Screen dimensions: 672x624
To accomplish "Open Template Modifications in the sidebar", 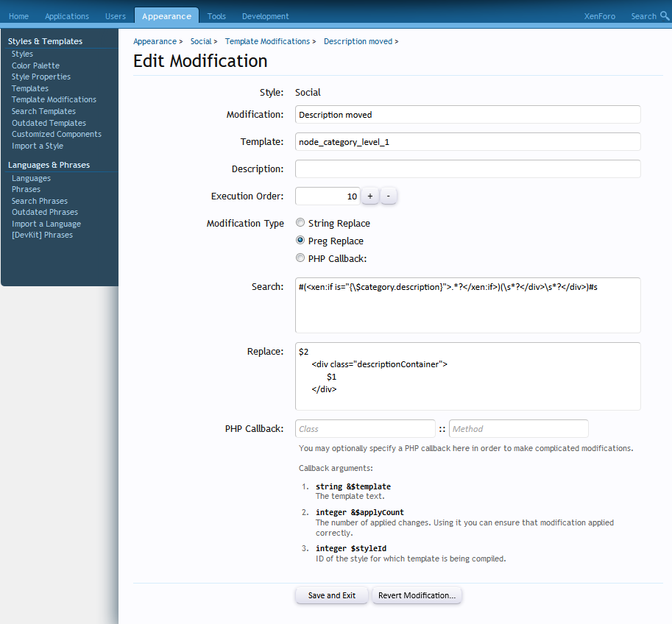I will [x=54, y=99].
